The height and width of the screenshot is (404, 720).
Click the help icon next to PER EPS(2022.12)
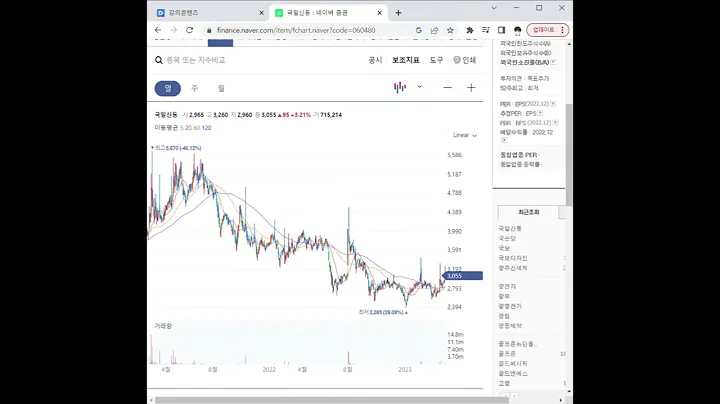(x=553, y=104)
